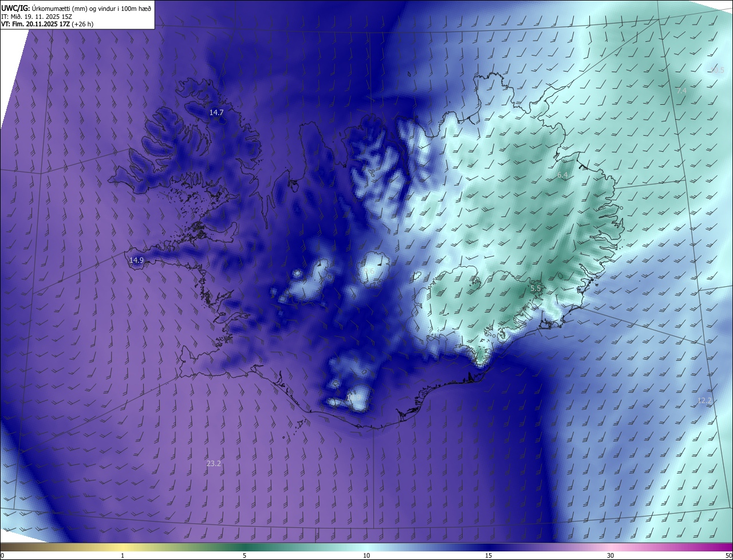Click the faint 10.5 value near the top-right corner
The height and width of the screenshot is (560, 733).
pos(718,70)
